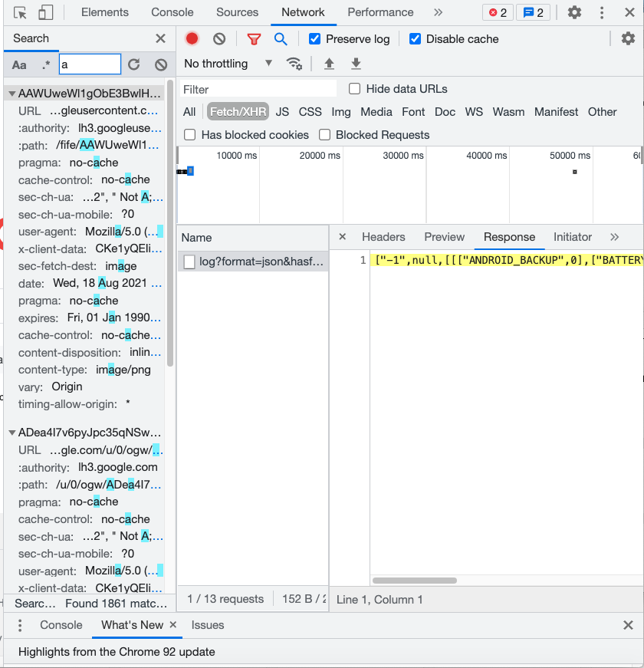Select the All request type filter

click(189, 112)
